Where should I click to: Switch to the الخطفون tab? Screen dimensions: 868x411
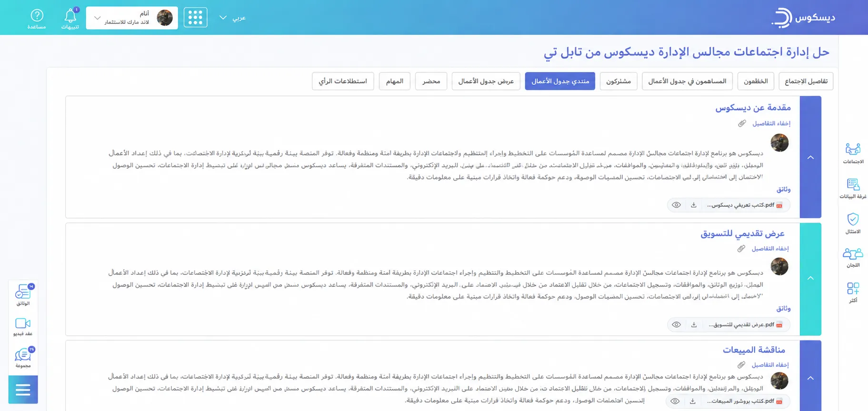point(756,81)
